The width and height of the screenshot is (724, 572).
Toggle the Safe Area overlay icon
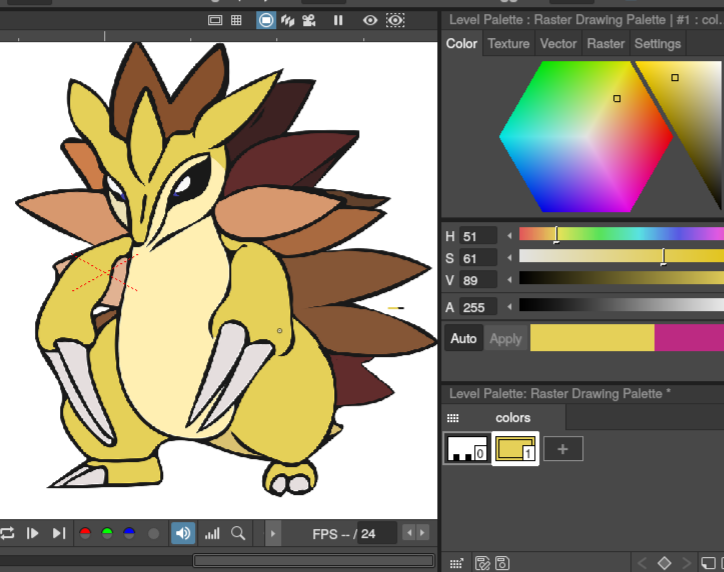pyautogui.click(x=215, y=20)
